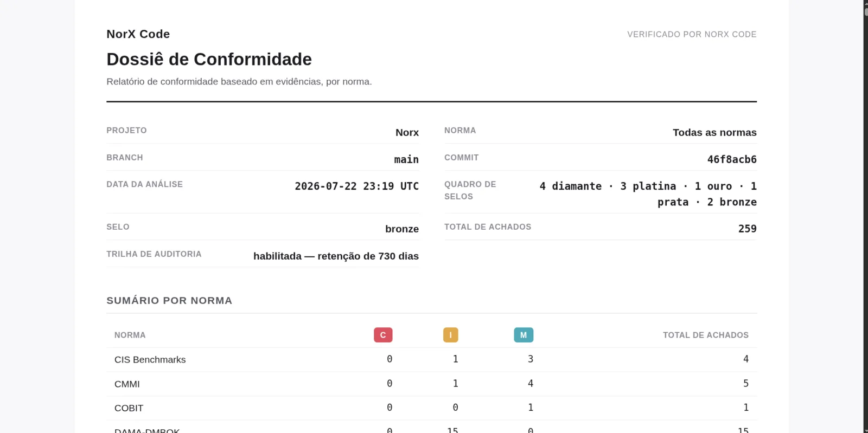Select the total findings value 259

pyautogui.click(x=747, y=229)
